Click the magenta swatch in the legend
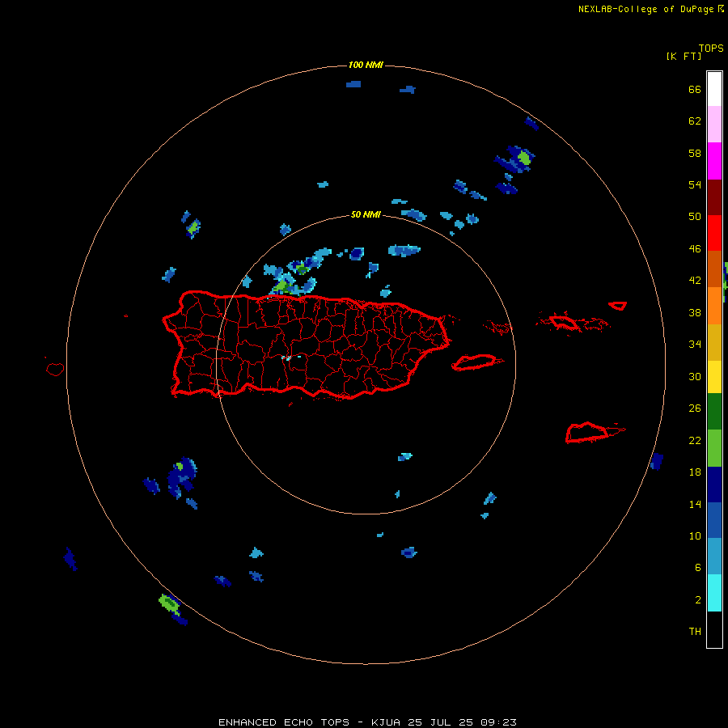Image resolution: width=728 pixels, height=728 pixels. click(714, 161)
